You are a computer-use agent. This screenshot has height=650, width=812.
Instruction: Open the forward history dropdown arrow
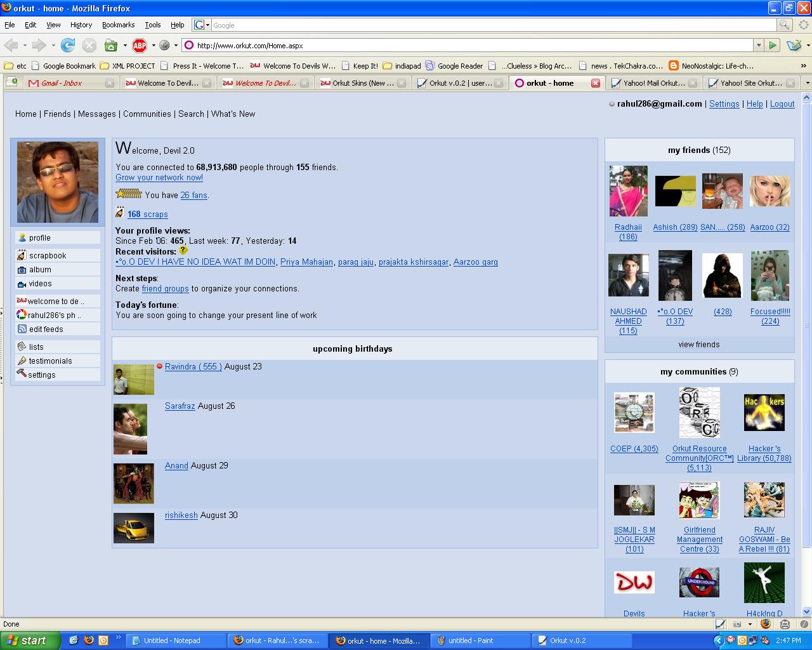(53, 46)
